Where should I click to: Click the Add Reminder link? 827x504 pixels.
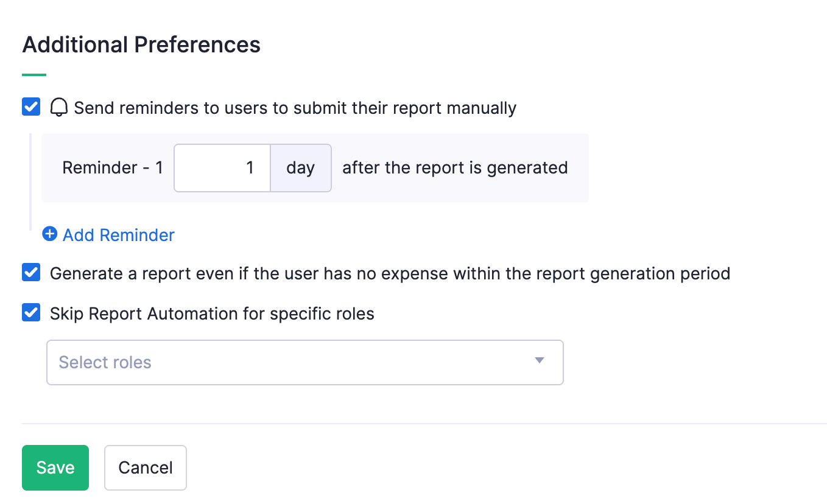pyautogui.click(x=118, y=234)
